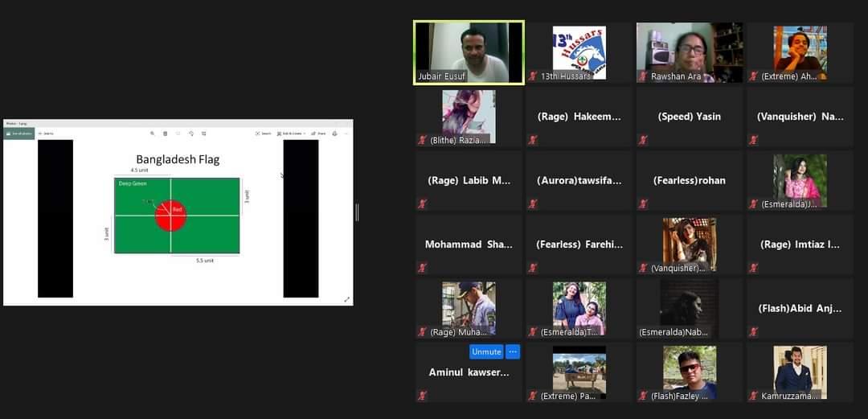Click the print icon in Photos toolbar
The image size is (868, 419).
(334, 134)
